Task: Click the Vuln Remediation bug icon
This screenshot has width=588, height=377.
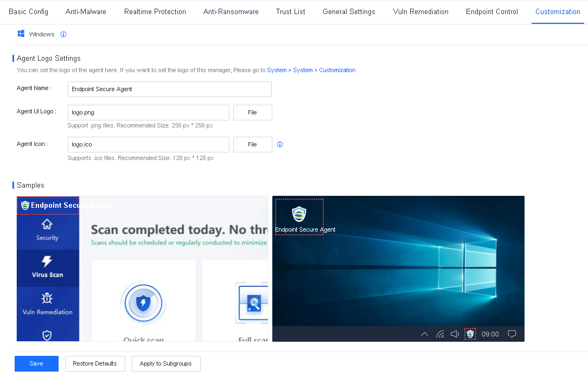Action: (47, 298)
